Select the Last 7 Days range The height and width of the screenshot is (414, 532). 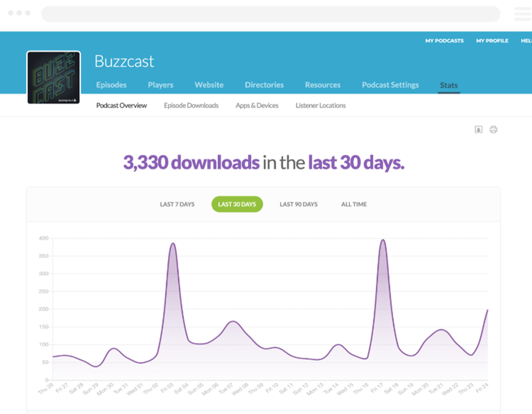click(x=177, y=204)
